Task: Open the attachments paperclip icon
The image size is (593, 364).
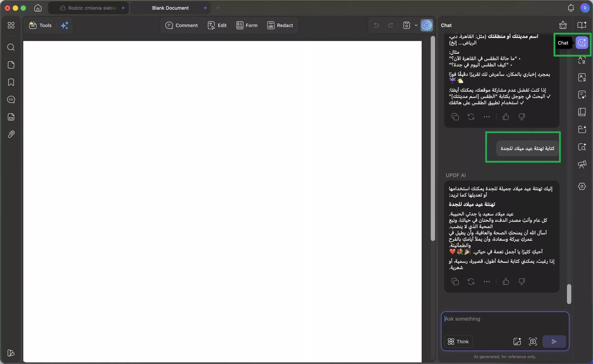Action: point(11,134)
